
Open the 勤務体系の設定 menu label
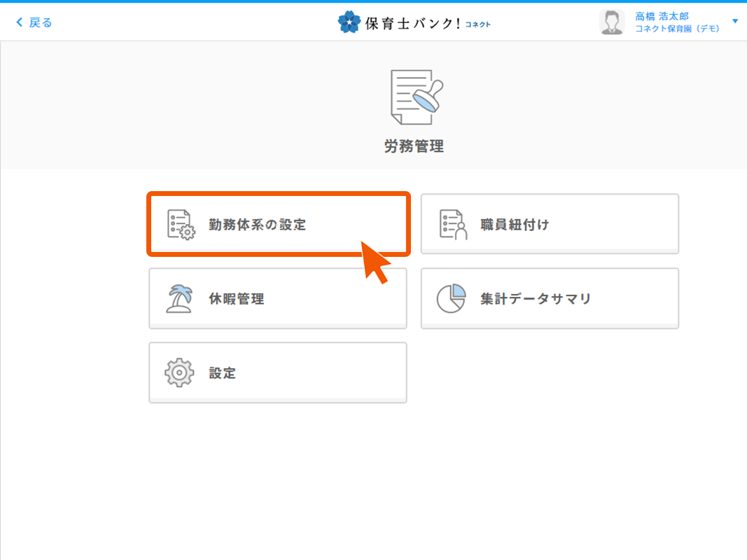[257, 225]
